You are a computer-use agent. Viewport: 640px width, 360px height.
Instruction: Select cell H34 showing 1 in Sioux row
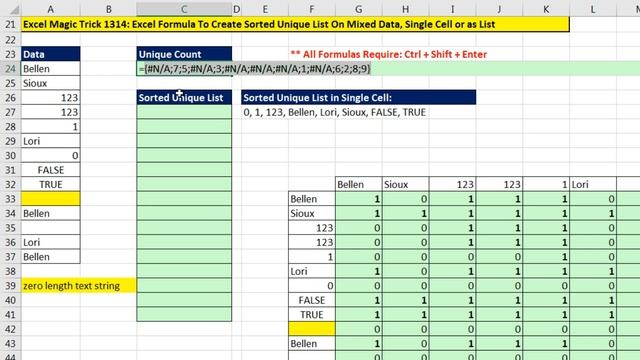pyautogui.click(x=406, y=213)
